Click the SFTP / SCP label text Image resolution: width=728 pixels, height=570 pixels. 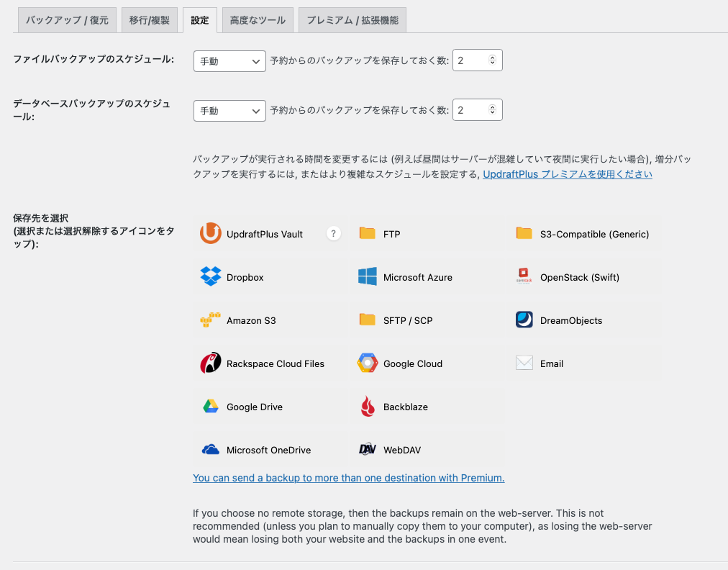(408, 320)
